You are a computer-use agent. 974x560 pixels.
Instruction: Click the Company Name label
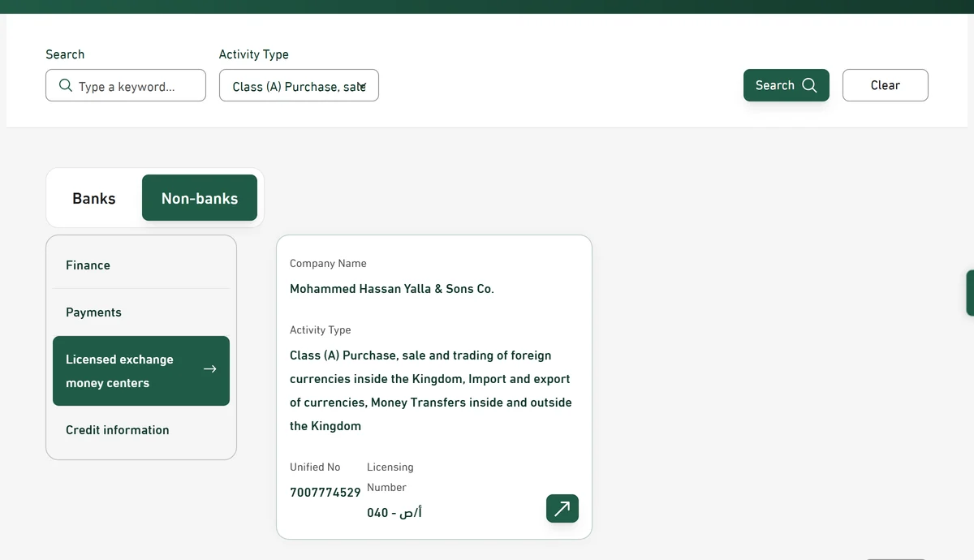(x=328, y=264)
